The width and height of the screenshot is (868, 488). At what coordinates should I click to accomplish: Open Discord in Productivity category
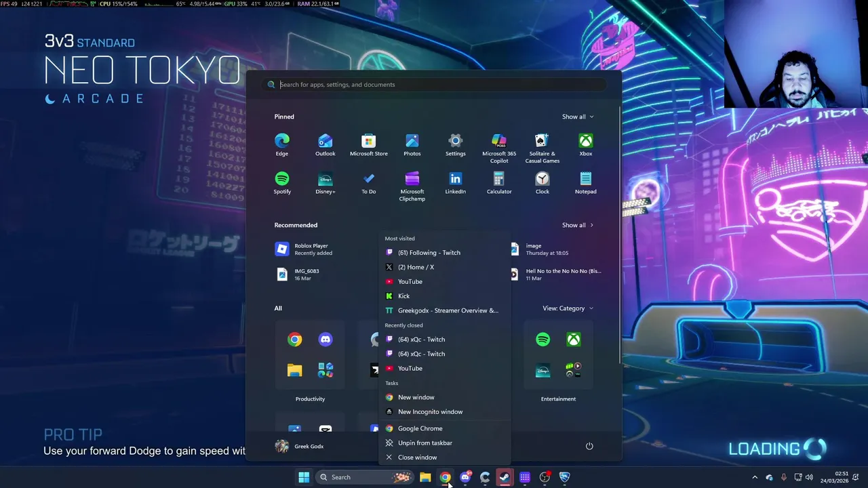(325, 340)
